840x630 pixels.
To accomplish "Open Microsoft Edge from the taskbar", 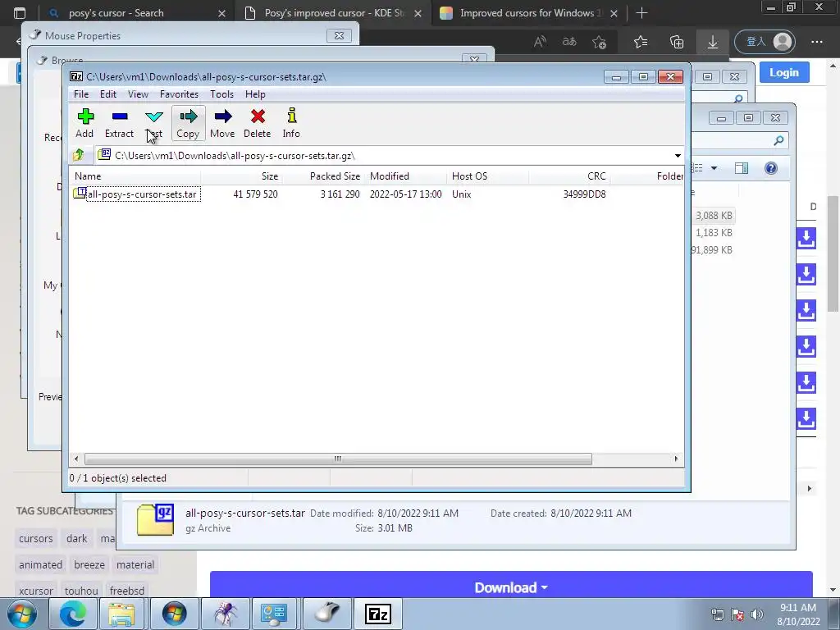I will click(73, 614).
